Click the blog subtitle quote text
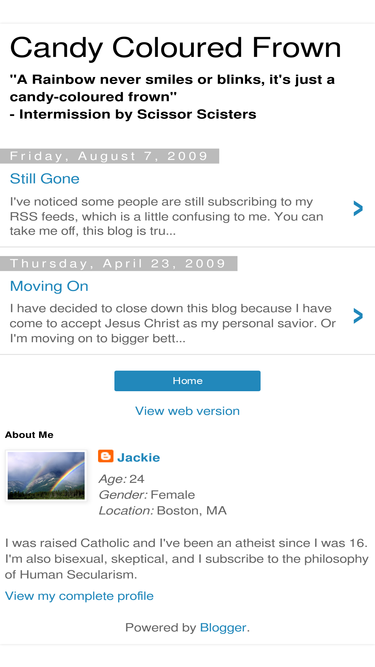The height and width of the screenshot is (667, 375). click(x=172, y=97)
